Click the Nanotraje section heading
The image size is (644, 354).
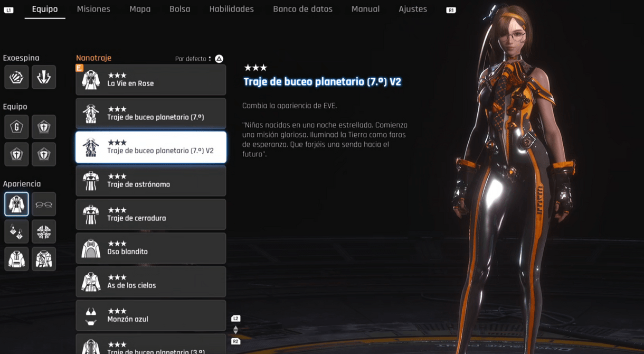coord(93,58)
